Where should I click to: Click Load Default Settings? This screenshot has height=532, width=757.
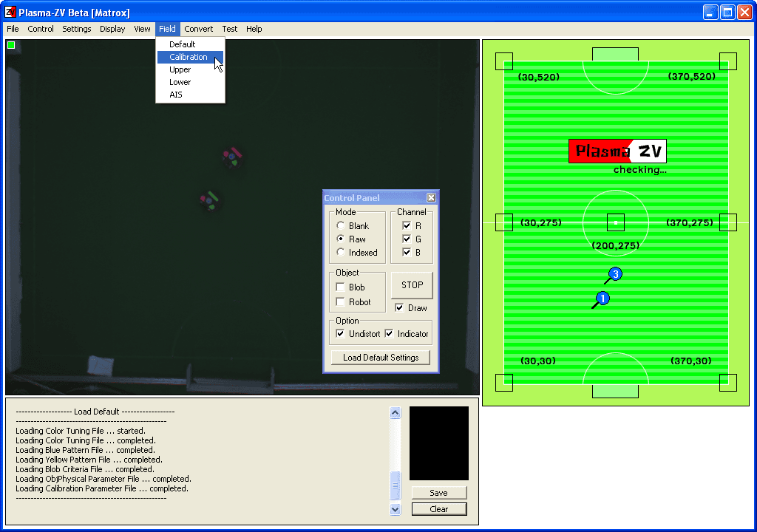(381, 357)
